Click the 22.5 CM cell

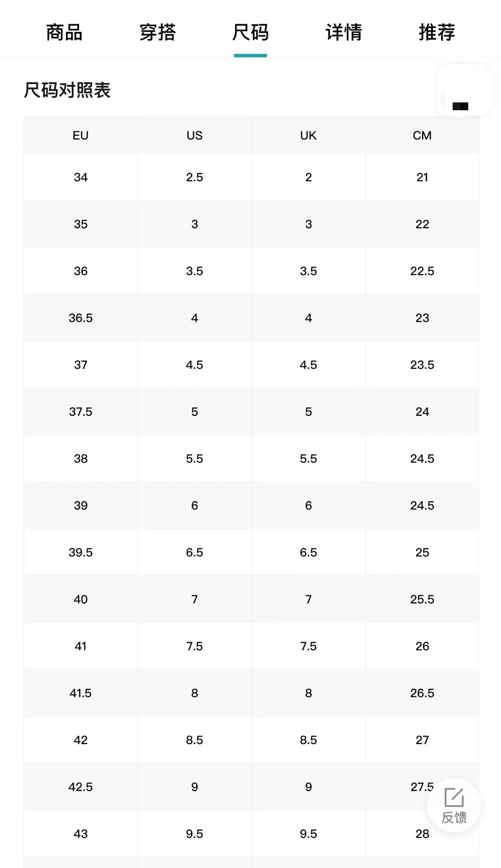coord(422,271)
